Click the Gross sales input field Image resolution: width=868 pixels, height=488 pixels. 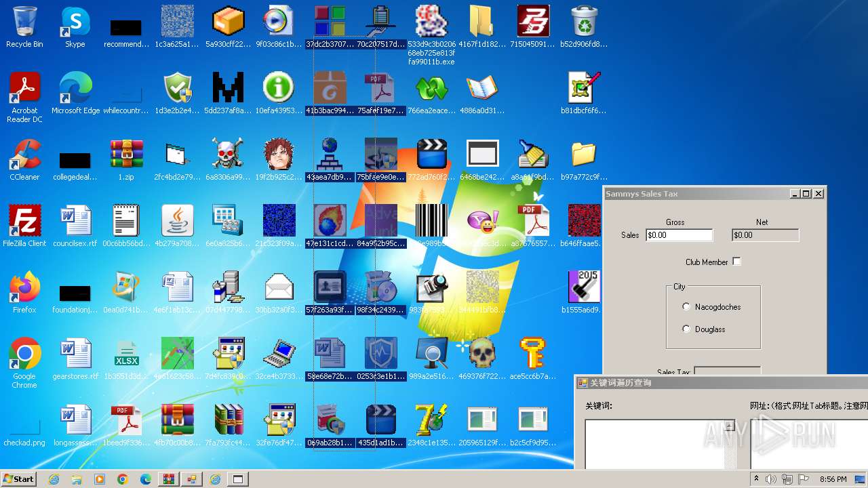(679, 235)
